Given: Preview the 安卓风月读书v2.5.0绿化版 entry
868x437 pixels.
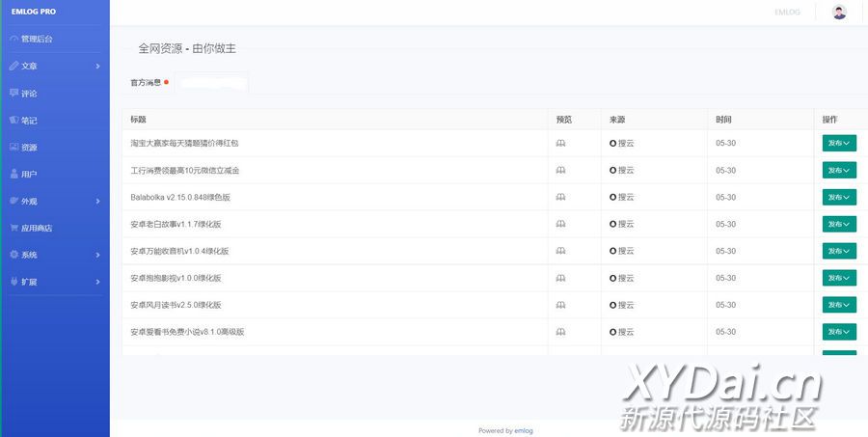Looking at the screenshot, I should (560, 305).
